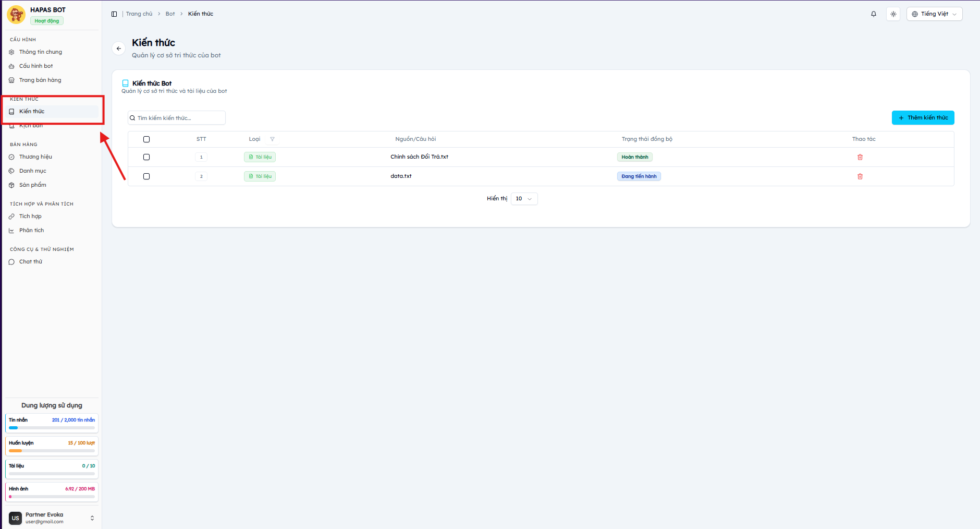Go to Tích hợp page

click(51, 217)
